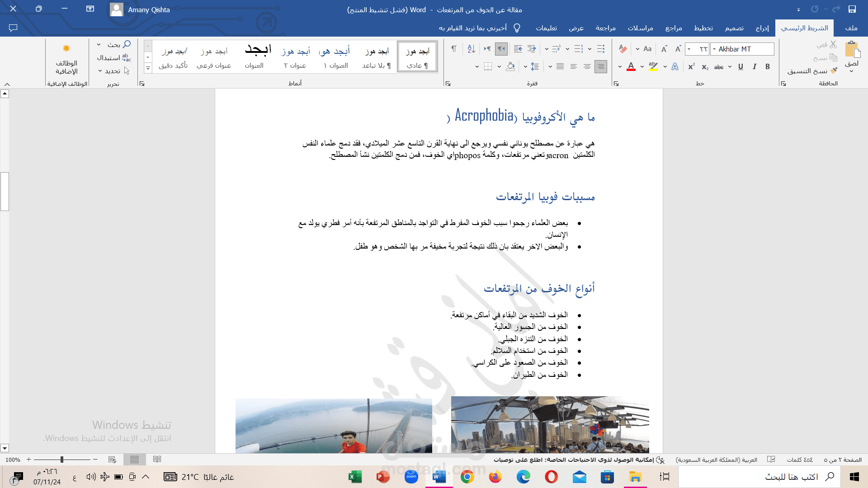
Task: Toggle bold formatting
Action: pos(768,67)
